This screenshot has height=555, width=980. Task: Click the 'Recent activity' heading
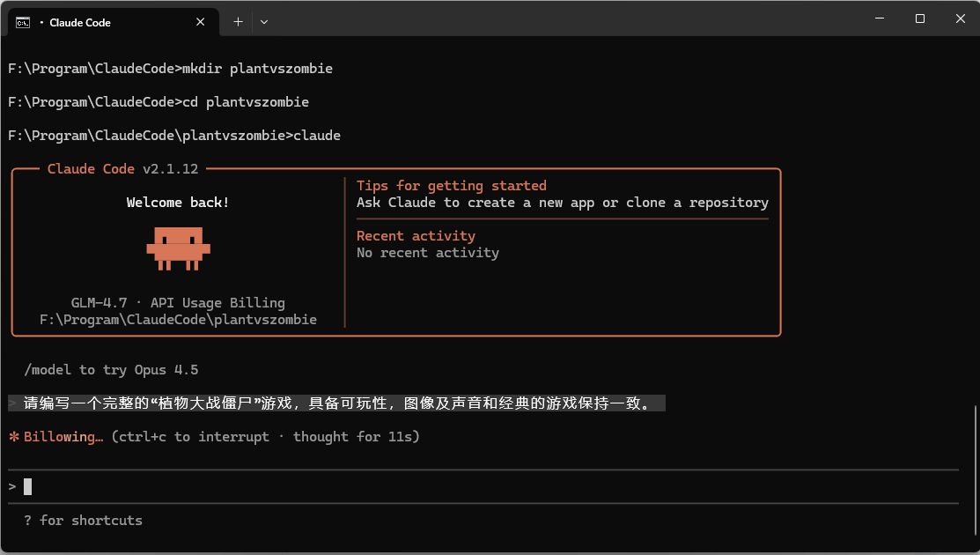click(x=416, y=235)
